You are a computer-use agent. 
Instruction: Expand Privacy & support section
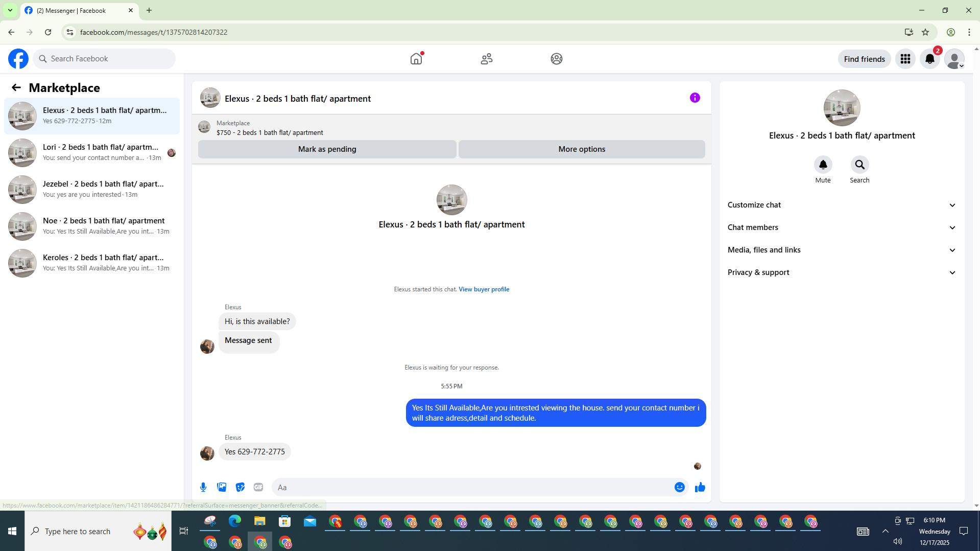[842, 272]
